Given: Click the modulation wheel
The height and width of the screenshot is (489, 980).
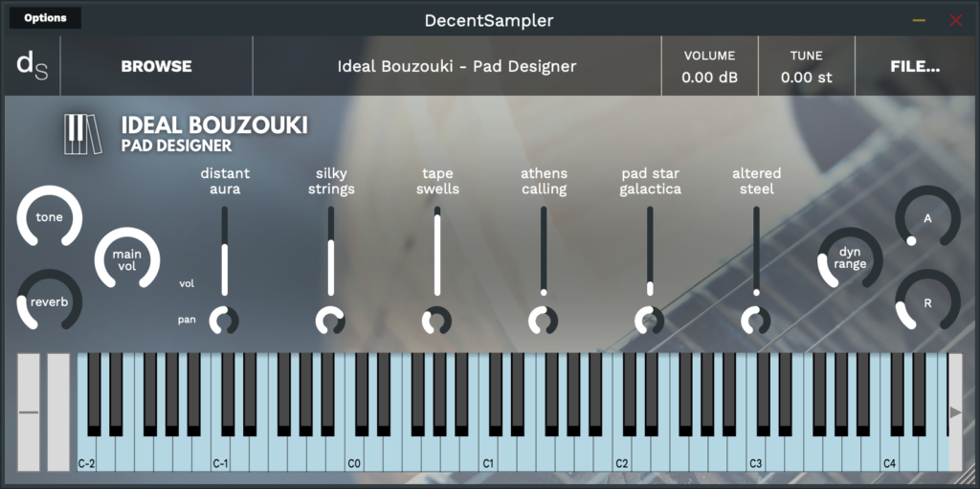Looking at the screenshot, I should (x=58, y=412).
